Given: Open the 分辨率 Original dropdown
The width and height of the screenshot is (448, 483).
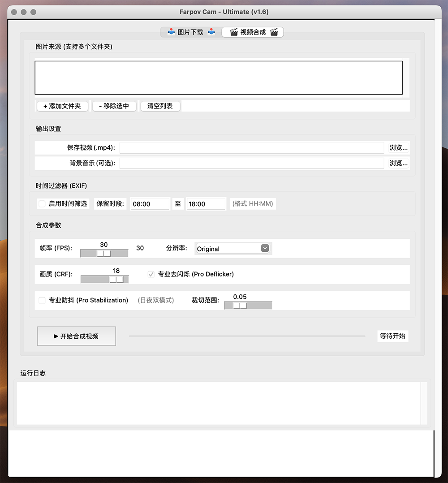Looking at the screenshot, I should click(x=233, y=249).
